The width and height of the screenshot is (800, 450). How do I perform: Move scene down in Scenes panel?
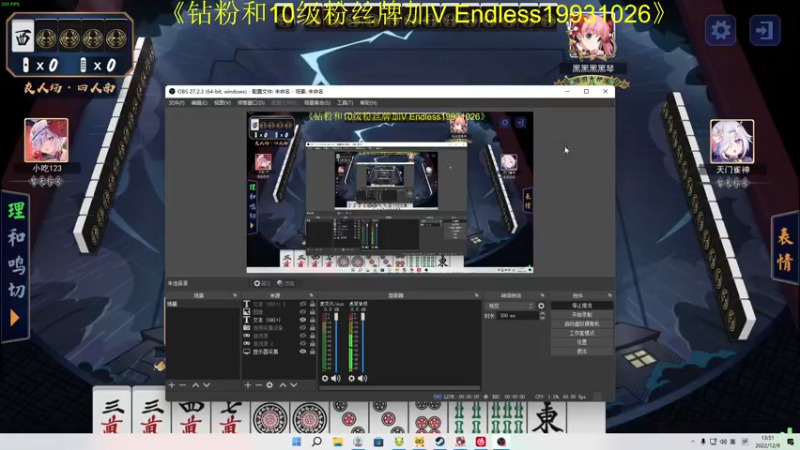click(x=207, y=385)
